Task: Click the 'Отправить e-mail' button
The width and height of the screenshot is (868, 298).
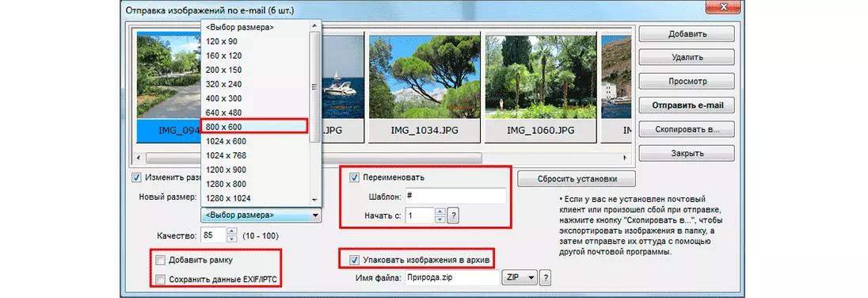Action: 687,105
